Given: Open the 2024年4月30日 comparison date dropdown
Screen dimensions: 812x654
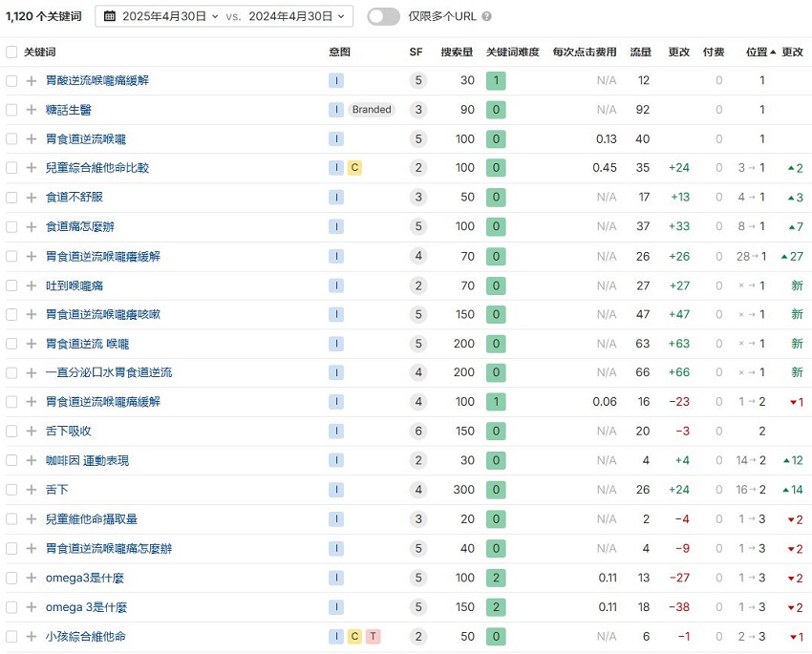Looking at the screenshot, I should (296, 16).
